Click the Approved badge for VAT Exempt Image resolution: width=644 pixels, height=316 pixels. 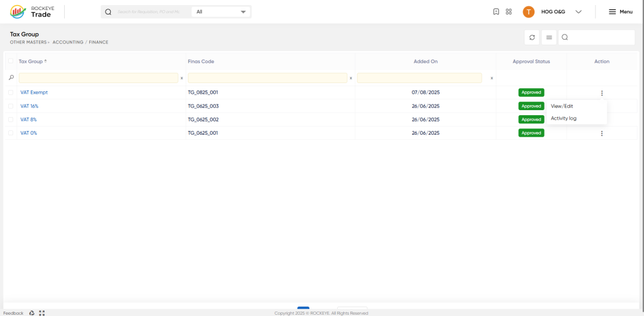(531, 93)
